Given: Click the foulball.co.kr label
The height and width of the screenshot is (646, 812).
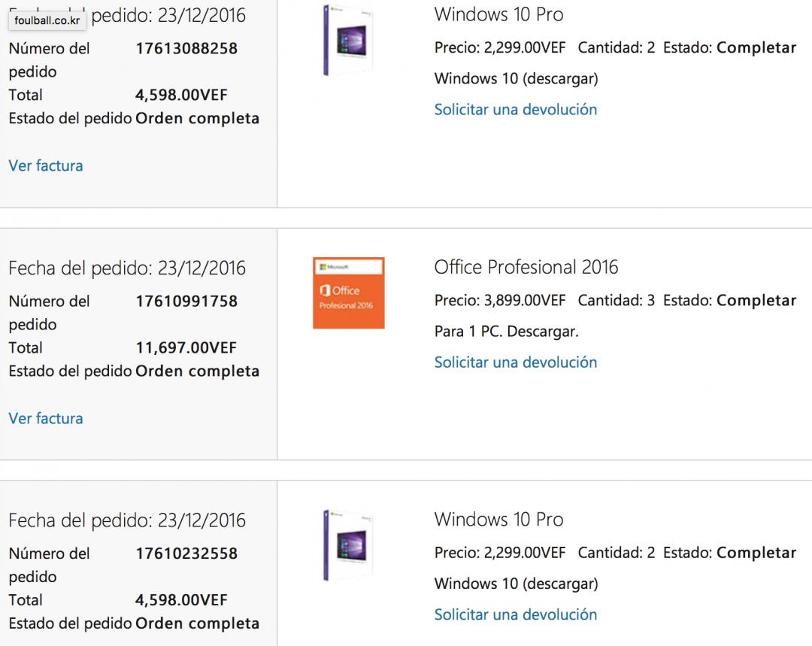Looking at the screenshot, I should [x=47, y=20].
